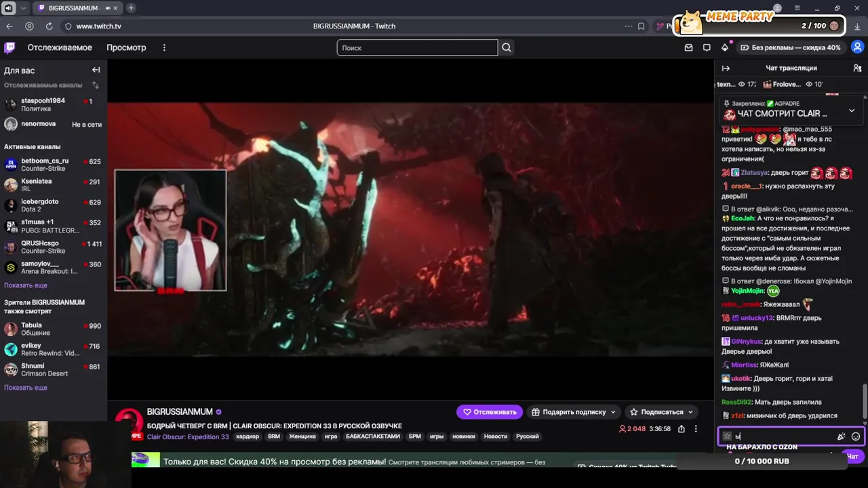868x488 pixels.
Task: Open the browser page options ellipsis
Action: pyautogui.click(x=628, y=26)
